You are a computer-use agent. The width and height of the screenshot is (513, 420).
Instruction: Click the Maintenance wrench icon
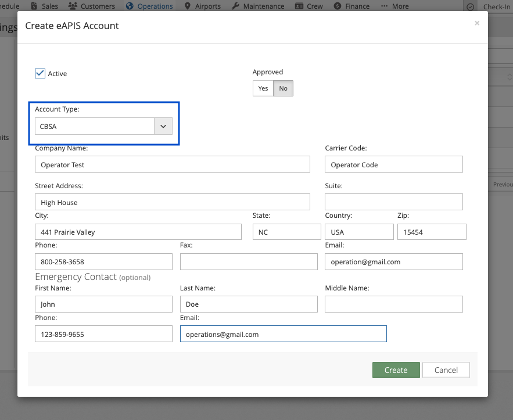pyautogui.click(x=235, y=6)
